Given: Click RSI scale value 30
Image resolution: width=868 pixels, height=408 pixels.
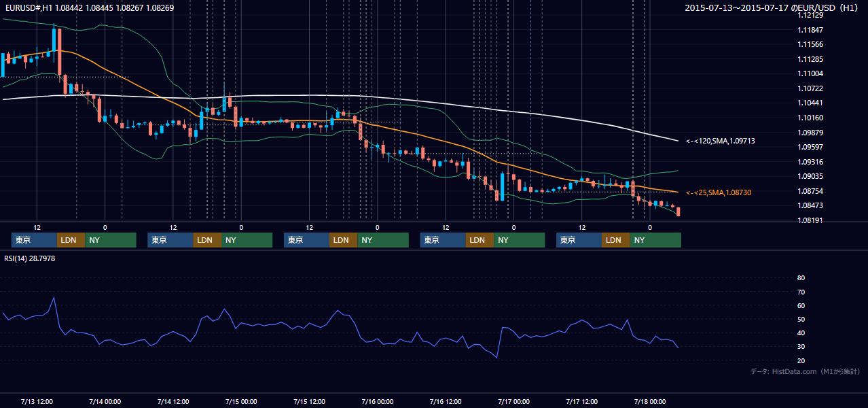Looking at the screenshot, I should coord(801,347).
